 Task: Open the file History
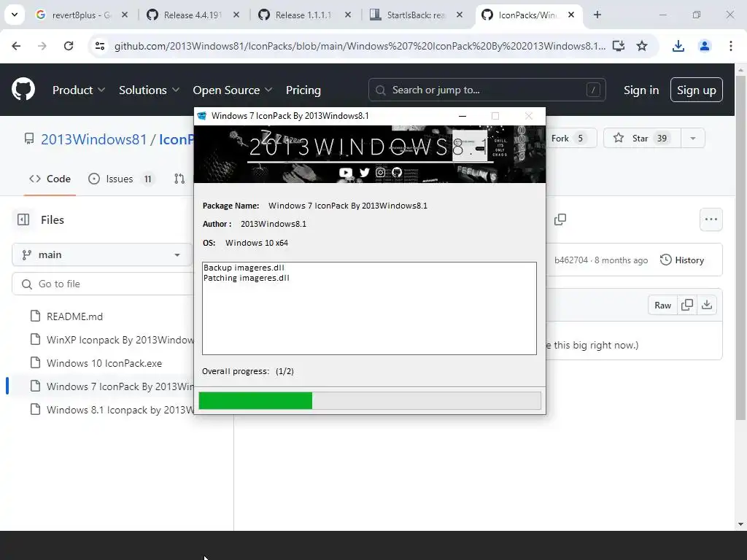click(682, 260)
